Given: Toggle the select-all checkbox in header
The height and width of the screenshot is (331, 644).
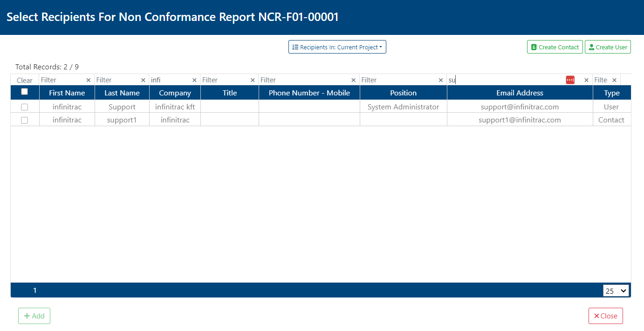Looking at the screenshot, I should click(24, 92).
